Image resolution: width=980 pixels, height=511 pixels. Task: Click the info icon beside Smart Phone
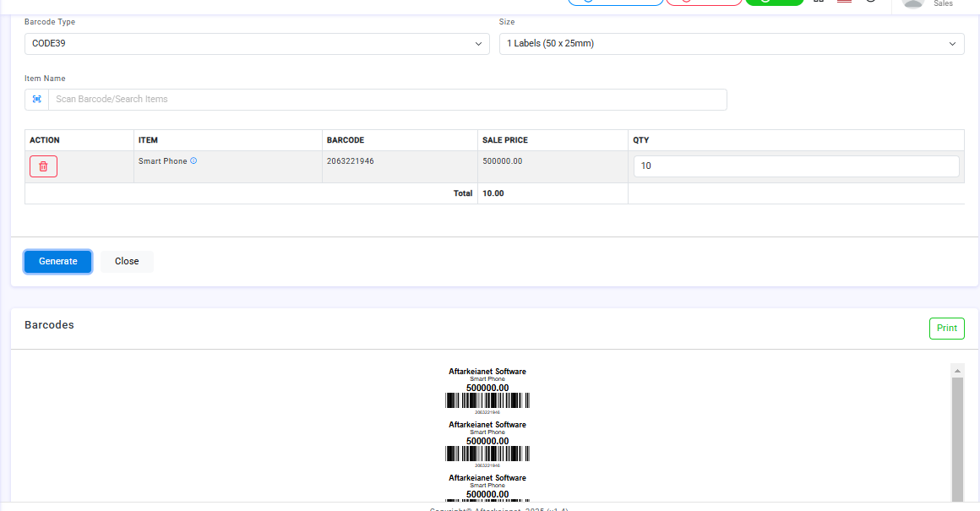pos(193,160)
